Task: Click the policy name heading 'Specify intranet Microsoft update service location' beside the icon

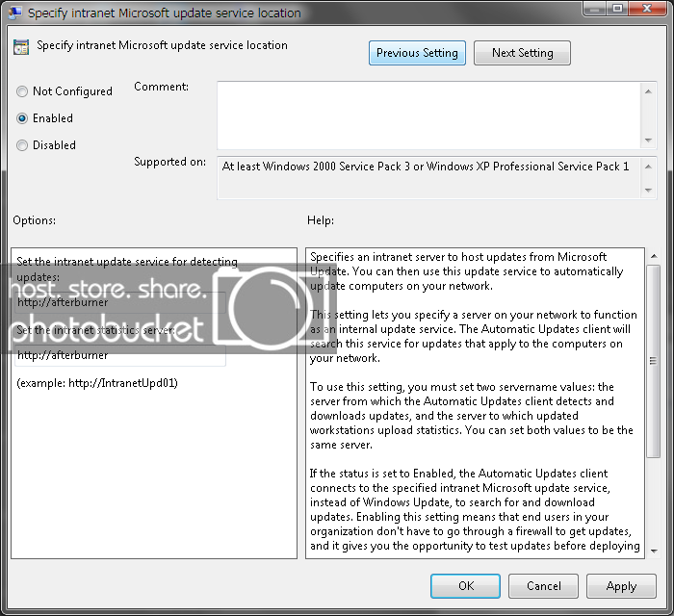Action: click(162, 45)
